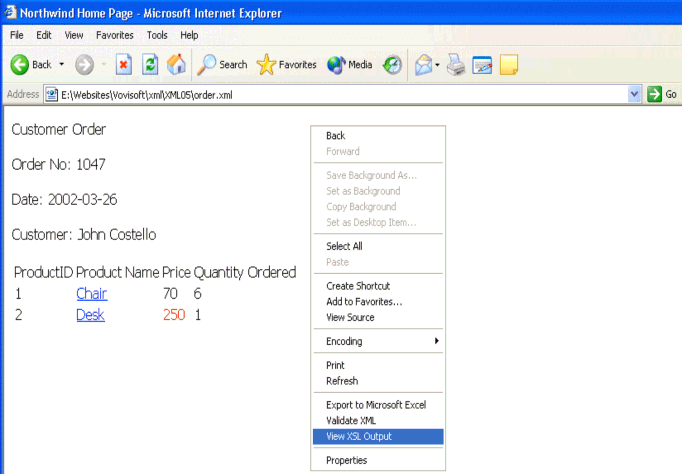Expand the Encoding submenu
Screen dimensions: 682x474
pyautogui.click(x=380, y=341)
